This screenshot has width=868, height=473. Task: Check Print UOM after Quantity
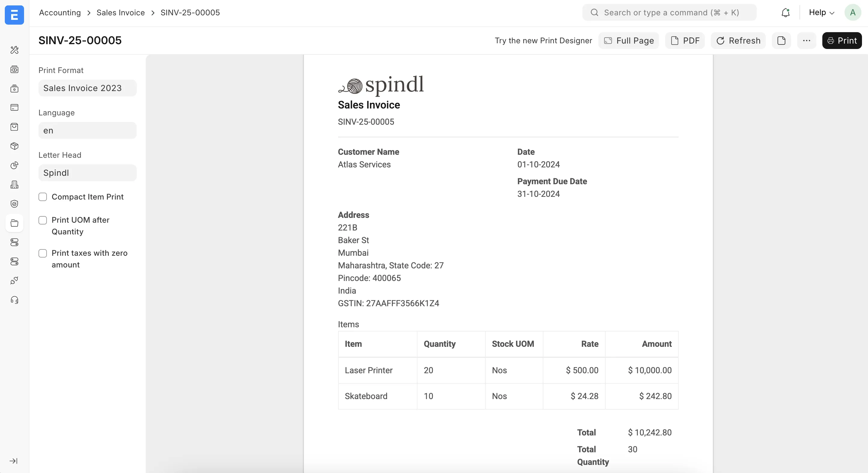pyautogui.click(x=43, y=220)
